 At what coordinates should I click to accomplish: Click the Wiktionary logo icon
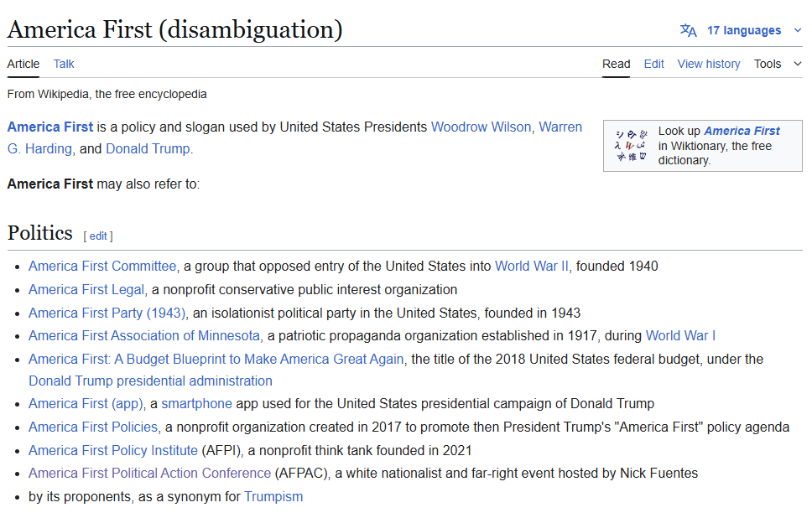tap(631, 145)
